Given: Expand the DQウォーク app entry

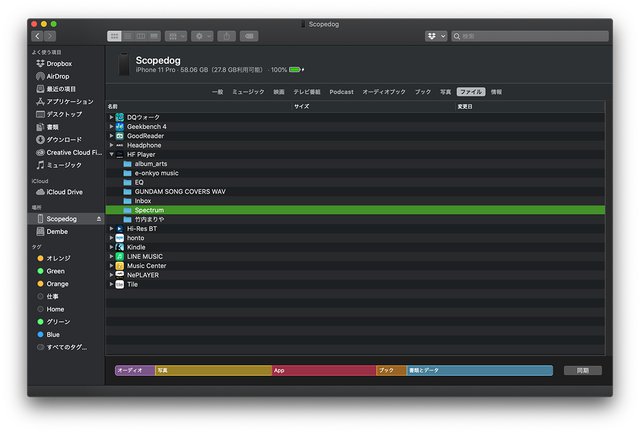Looking at the screenshot, I should click(x=111, y=117).
